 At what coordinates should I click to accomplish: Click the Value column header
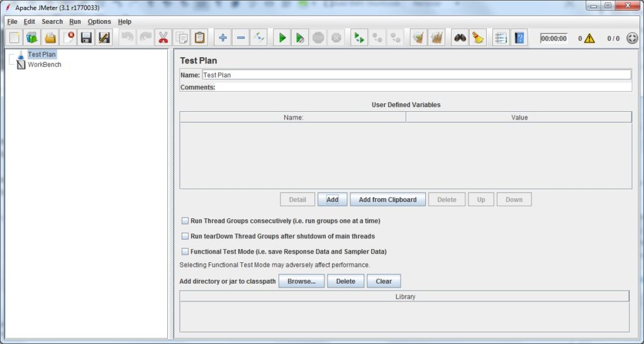[x=519, y=118]
